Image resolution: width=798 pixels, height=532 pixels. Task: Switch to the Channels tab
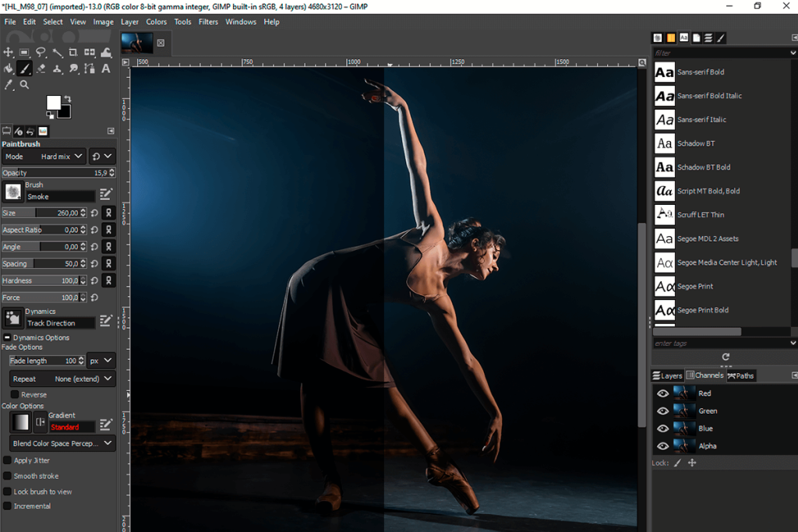[704, 375]
